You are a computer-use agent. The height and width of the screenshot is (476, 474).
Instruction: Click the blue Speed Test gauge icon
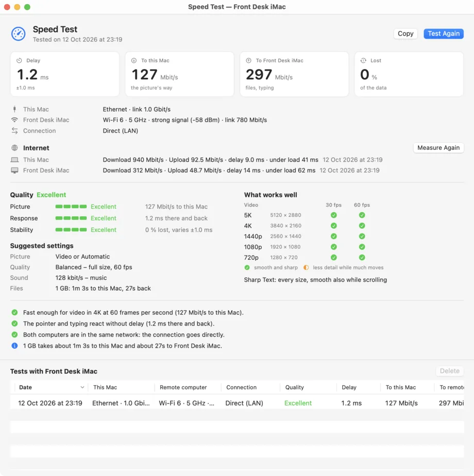click(18, 33)
